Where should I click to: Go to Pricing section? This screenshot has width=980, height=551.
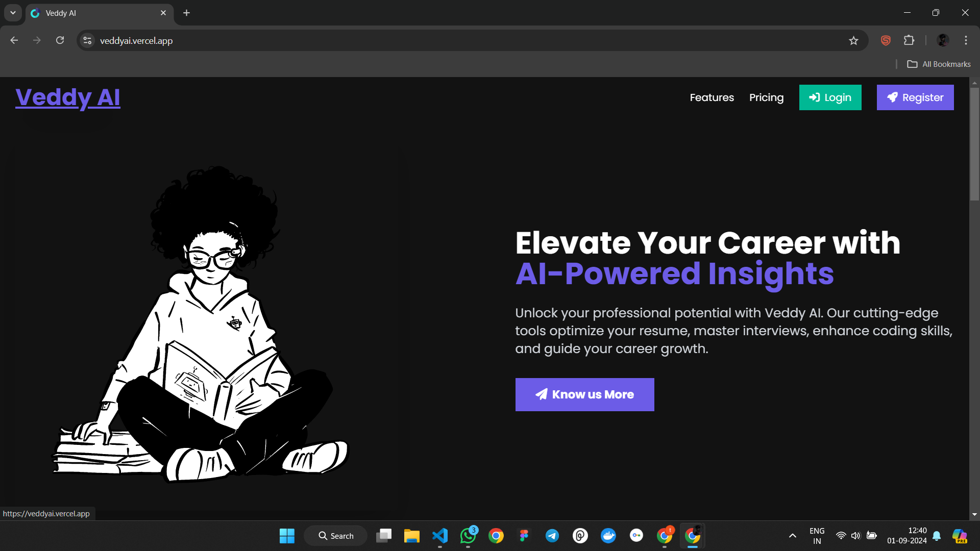point(766,97)
